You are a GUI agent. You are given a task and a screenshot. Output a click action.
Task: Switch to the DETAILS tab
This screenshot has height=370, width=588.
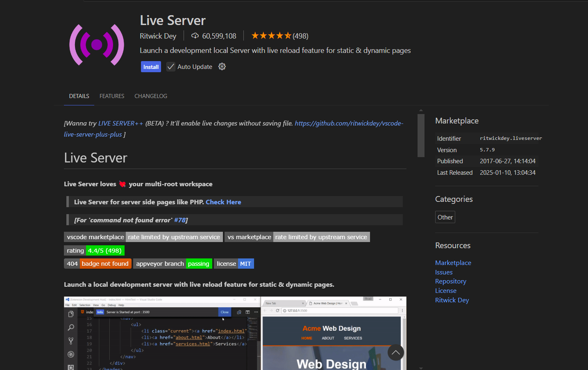tap(79, 96)
